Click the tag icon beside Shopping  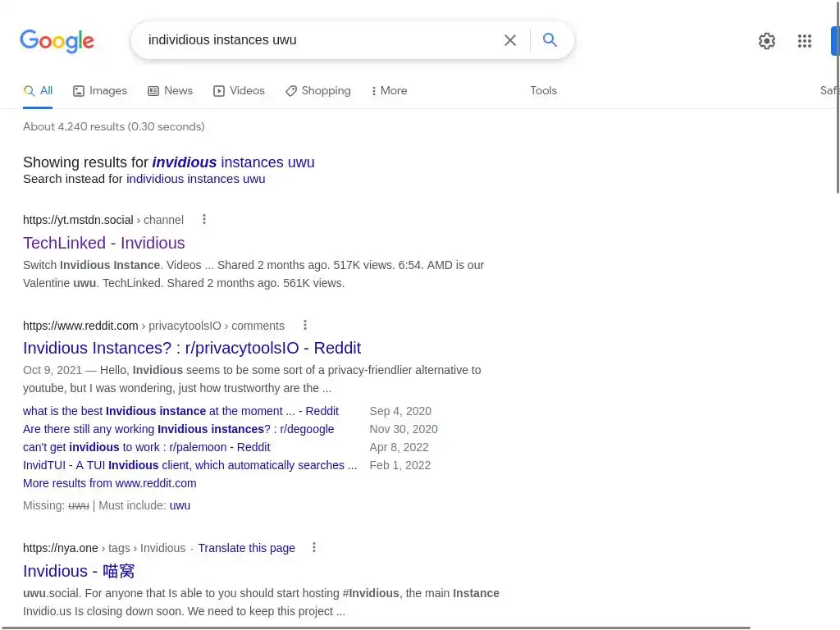pyautogui.click(x=291, y=91)
